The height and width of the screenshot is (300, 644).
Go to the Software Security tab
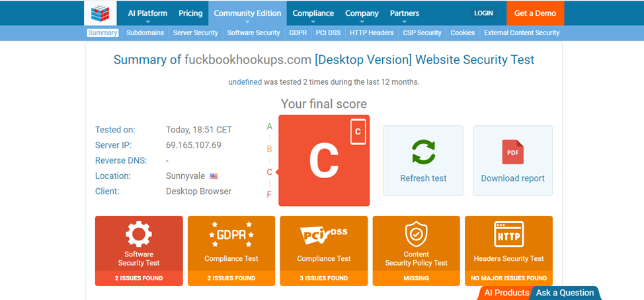pos(253,33)
